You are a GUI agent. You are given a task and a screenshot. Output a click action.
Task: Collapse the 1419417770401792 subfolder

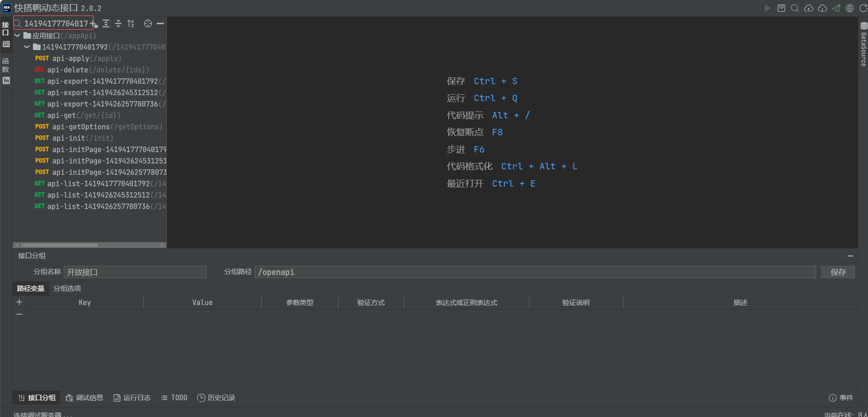click(27, 47)
